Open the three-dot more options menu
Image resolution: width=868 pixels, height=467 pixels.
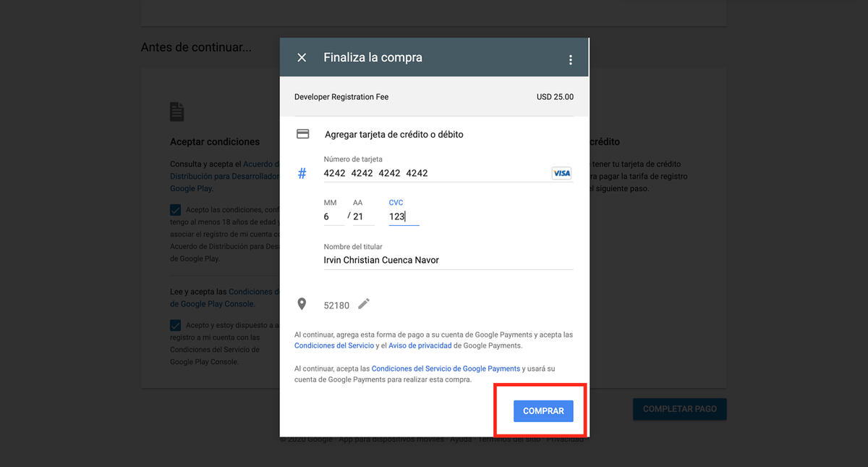pos(571,60)
